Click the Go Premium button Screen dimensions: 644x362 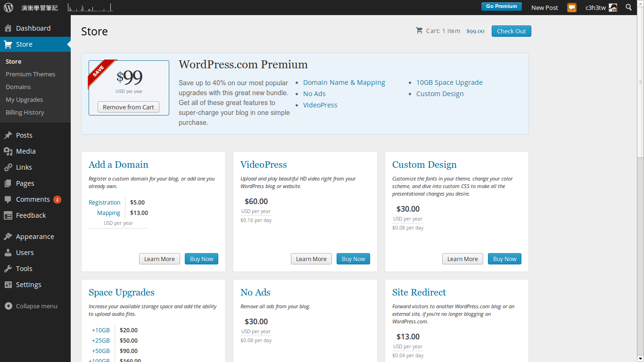pos(502,7)
